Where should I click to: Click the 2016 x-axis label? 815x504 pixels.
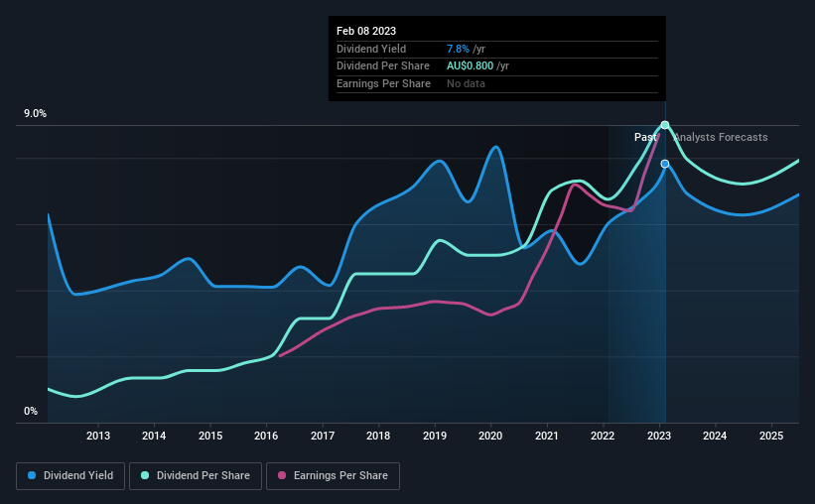click(x=266, y=436)
